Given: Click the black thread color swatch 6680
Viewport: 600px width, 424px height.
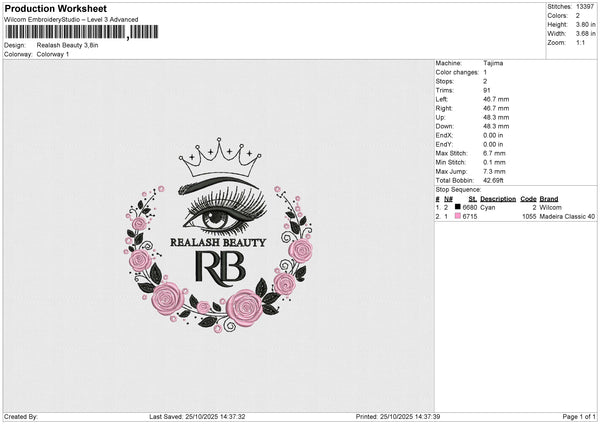Looking at the screenshot, I should click(458, 207).
